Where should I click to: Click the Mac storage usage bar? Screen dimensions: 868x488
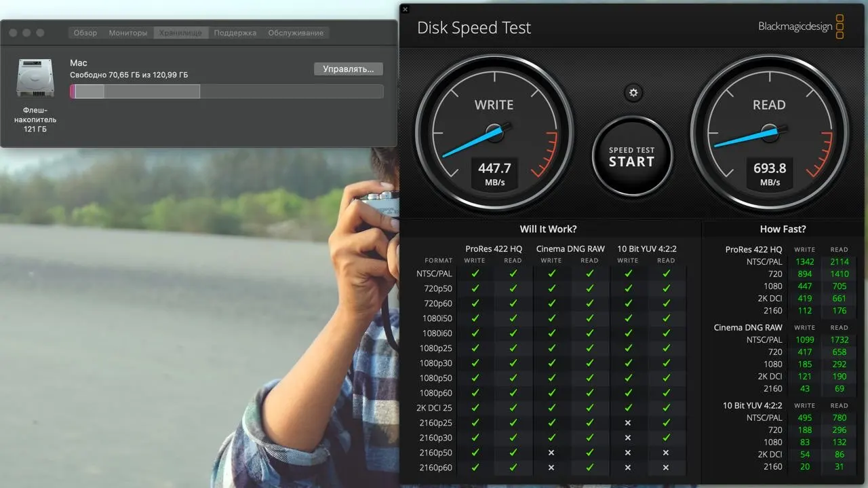(x=226, y=92)
